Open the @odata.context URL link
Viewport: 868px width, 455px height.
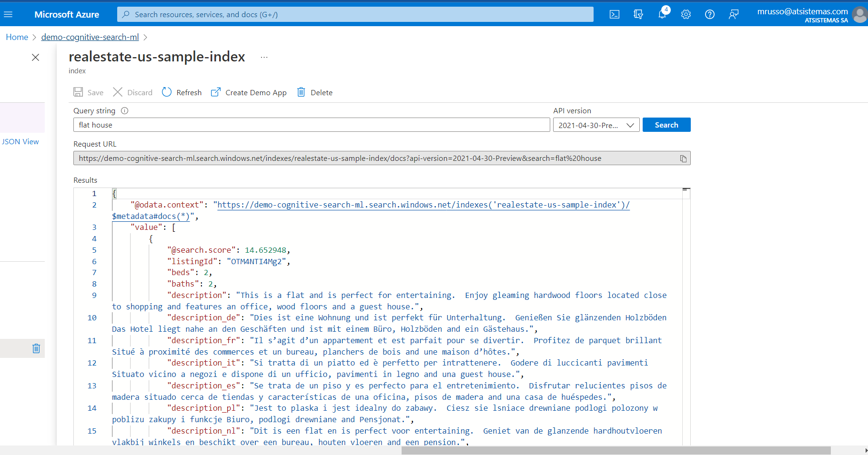click(x=424, y=205)
